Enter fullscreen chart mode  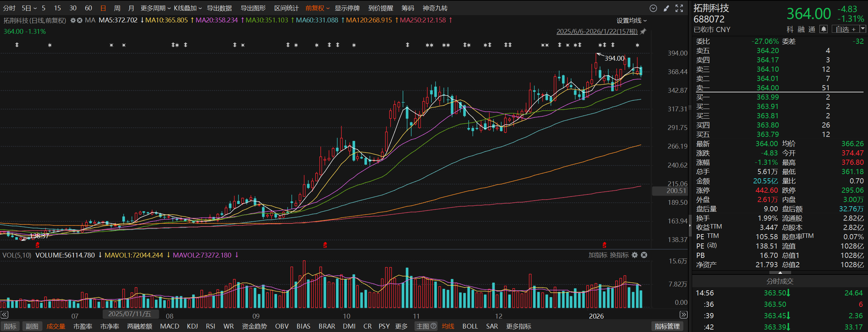(x=679, y=8)
